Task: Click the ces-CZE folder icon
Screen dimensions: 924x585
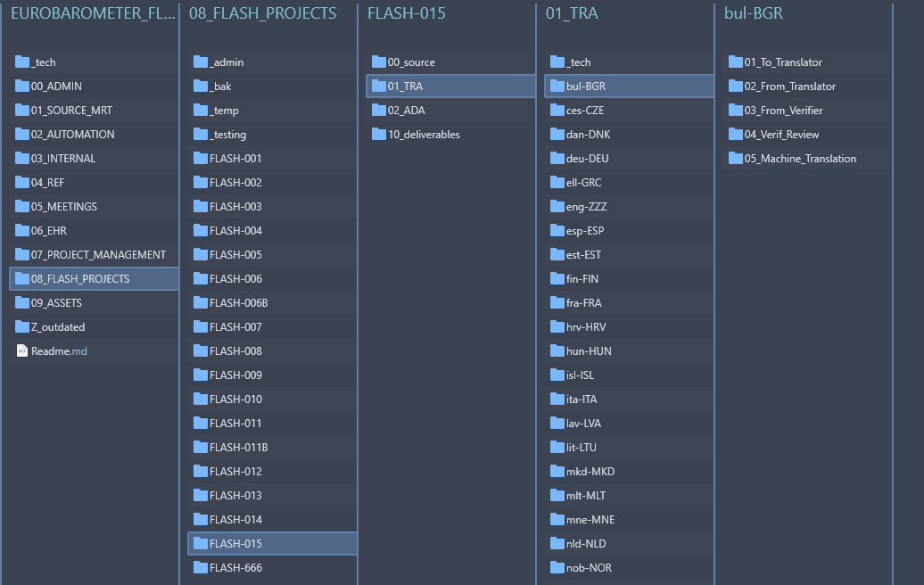Action: (557, 111)
